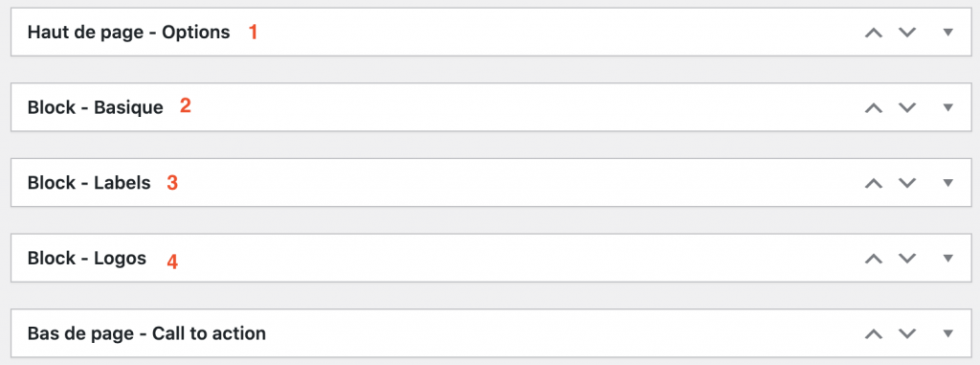980x365 pixels.
Task: Move Block - Basique panel down
Action: (907, 107)
